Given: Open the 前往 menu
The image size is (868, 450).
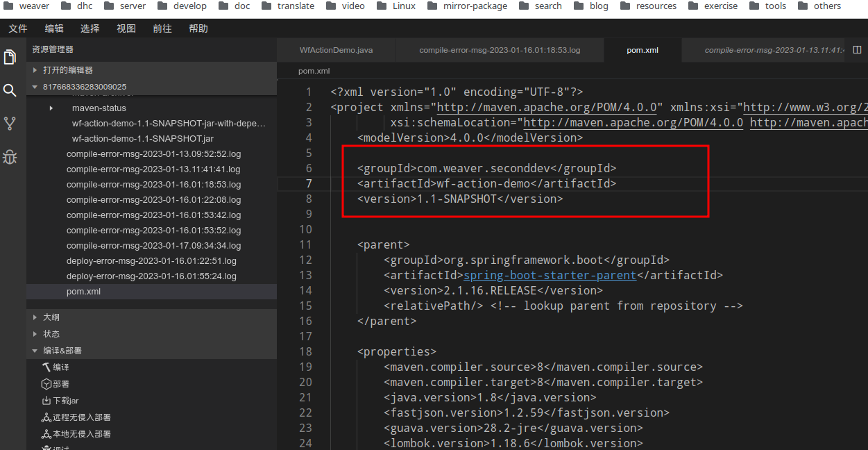Looking at the screenshot, I should (162, 28).
